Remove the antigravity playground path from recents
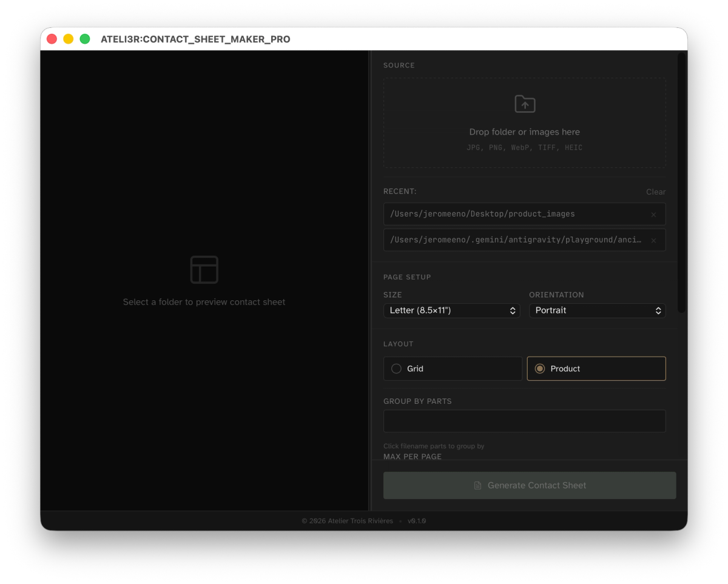This screenshot has height=584, width=728. pyautogui.click(x=653, y=240)
